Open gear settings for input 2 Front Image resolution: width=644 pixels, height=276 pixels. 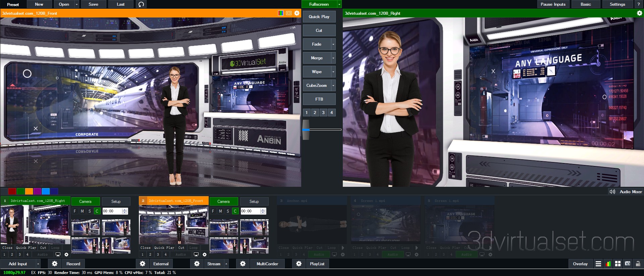[205, 255]
